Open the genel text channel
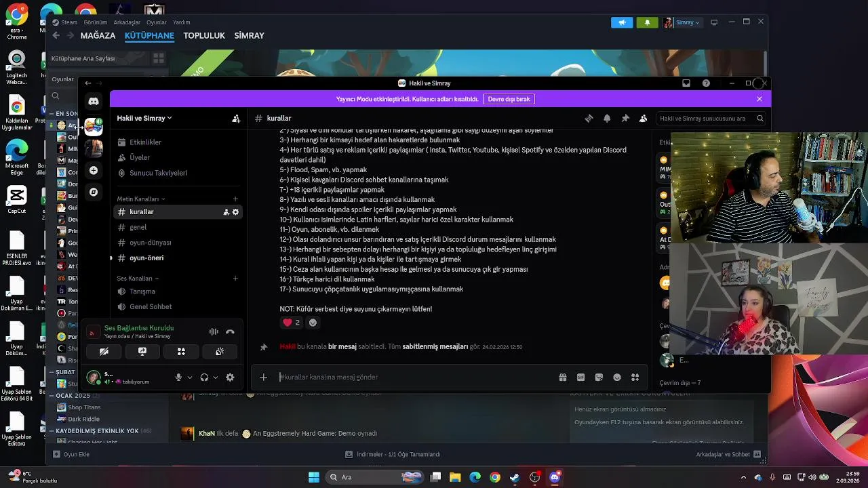This screenshot has width=868, height=488. tap(176, 227)
